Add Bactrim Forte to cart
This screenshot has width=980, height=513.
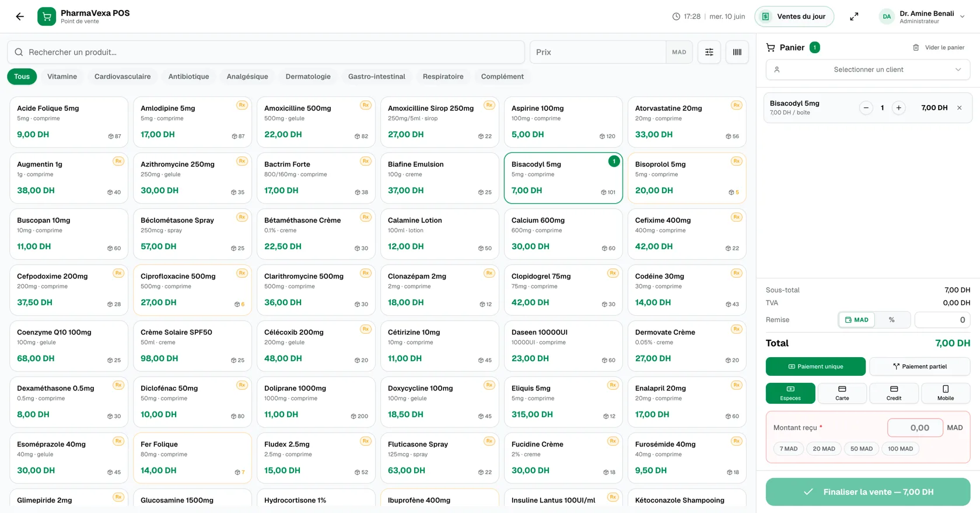pyautogui.click(x=316, y=178)
